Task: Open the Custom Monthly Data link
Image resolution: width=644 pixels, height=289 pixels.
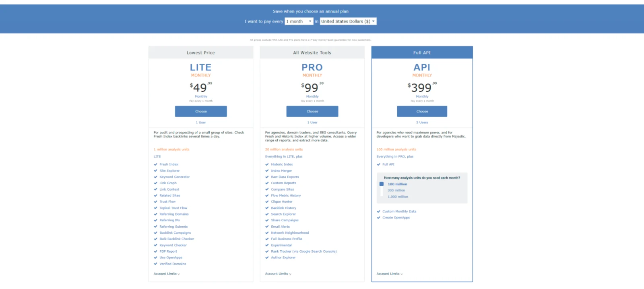Action: [399, 211]
